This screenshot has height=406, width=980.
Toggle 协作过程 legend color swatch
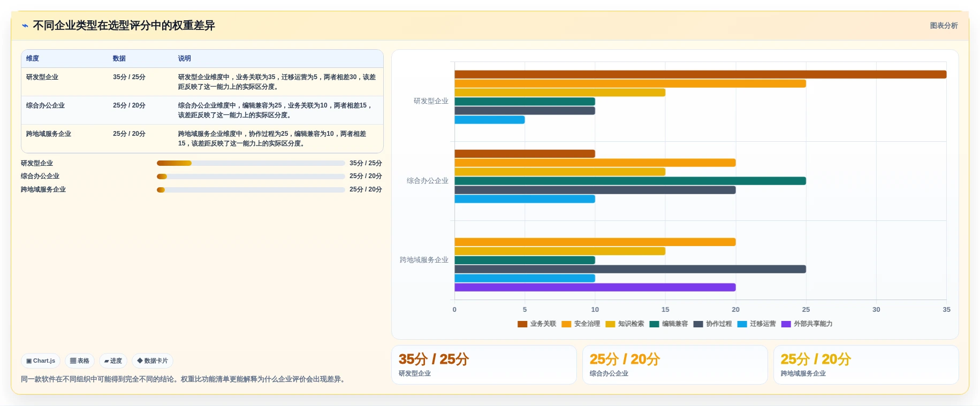698,324
